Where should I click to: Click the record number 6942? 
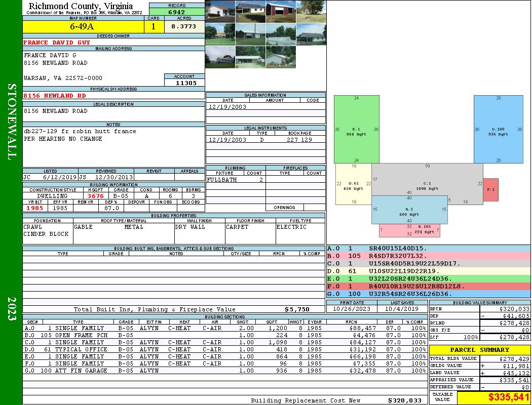click(177, 12)
